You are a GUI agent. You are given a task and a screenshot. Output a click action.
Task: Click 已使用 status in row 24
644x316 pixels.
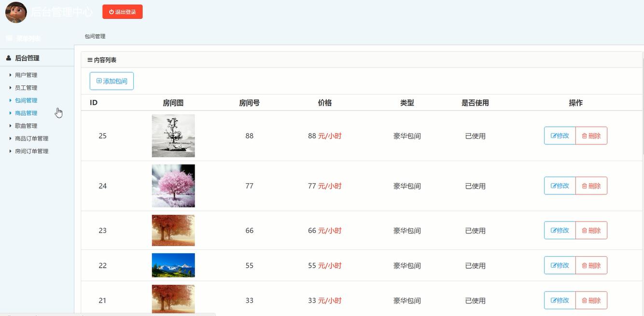[x=476, y=186]
